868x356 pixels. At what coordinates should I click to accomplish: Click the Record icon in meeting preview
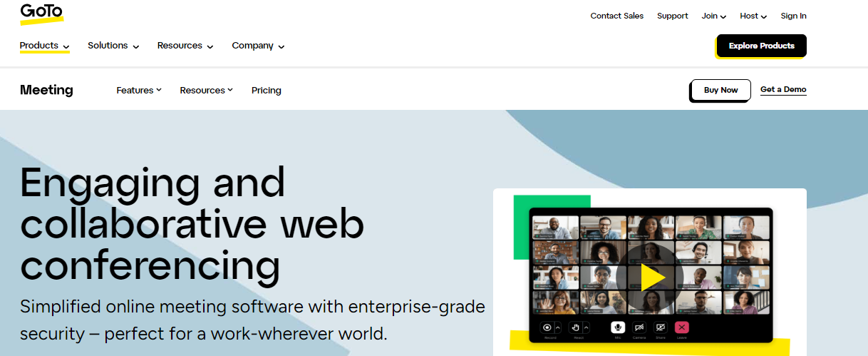coord(547,327)
